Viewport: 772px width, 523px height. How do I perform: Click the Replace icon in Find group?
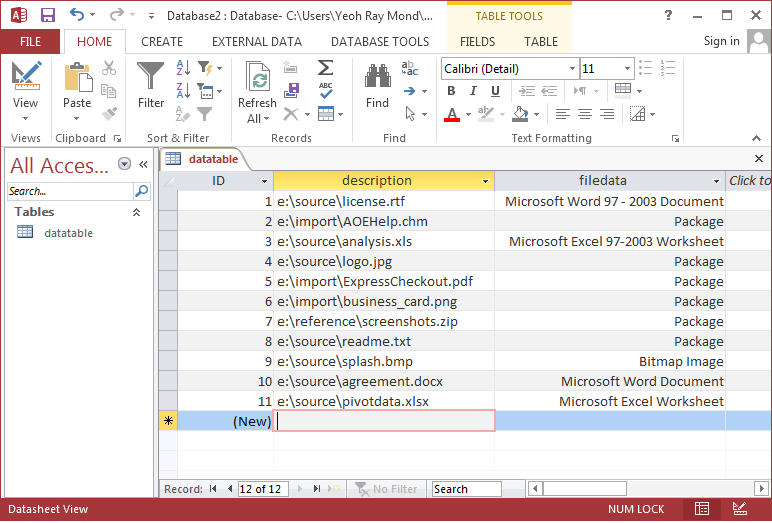click(x=410, y=68)
